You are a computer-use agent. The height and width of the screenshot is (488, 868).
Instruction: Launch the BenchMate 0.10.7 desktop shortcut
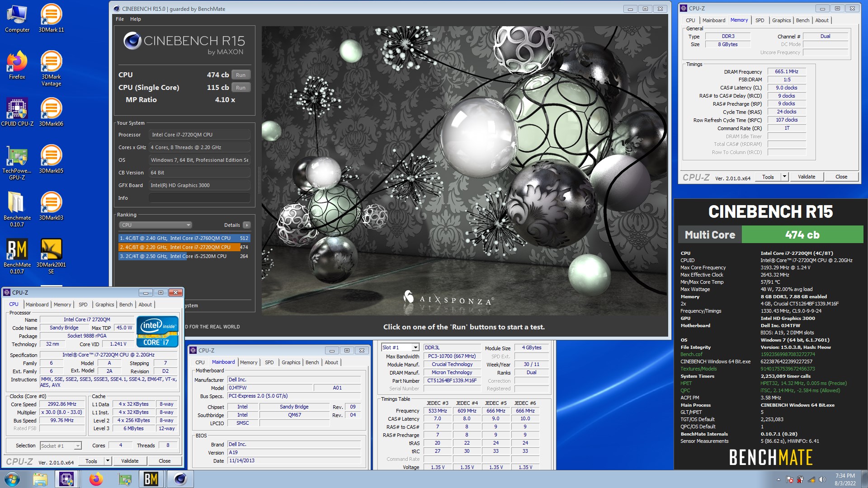pos(17,257)
